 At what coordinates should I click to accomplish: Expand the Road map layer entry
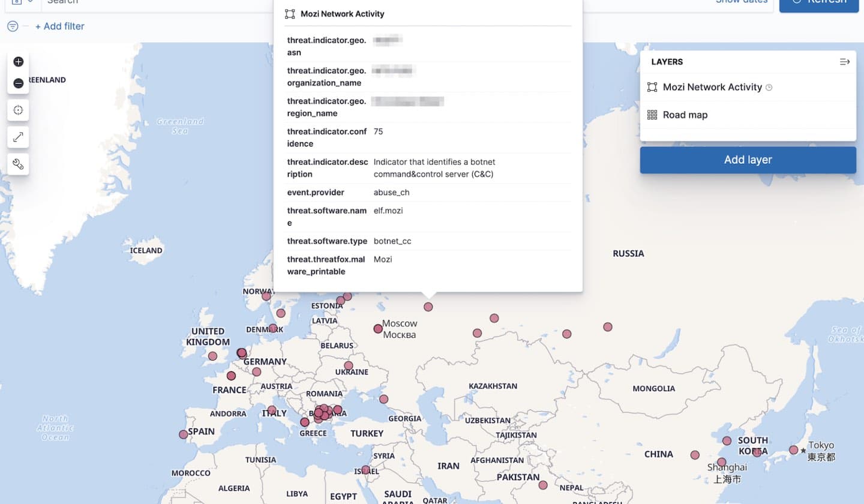point(686,115)
